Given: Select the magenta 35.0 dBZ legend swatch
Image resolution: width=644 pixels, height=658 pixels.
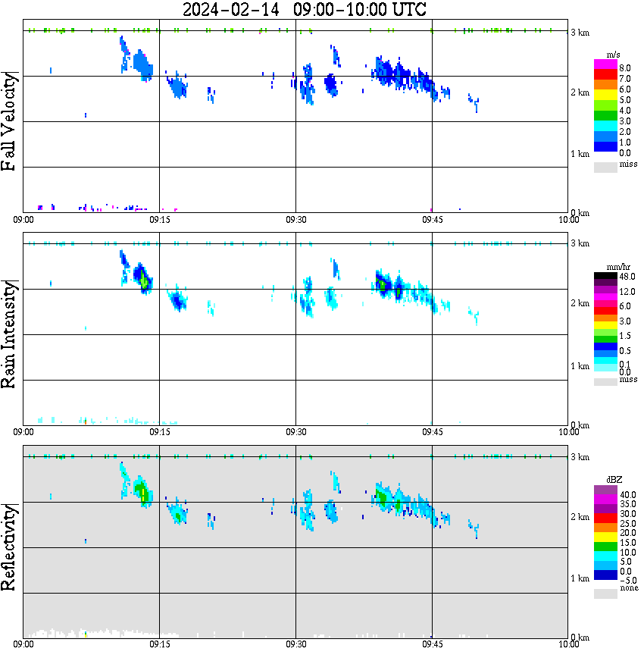Looking at the screenshot, I should pyautogui.click(x=605, y=500).
